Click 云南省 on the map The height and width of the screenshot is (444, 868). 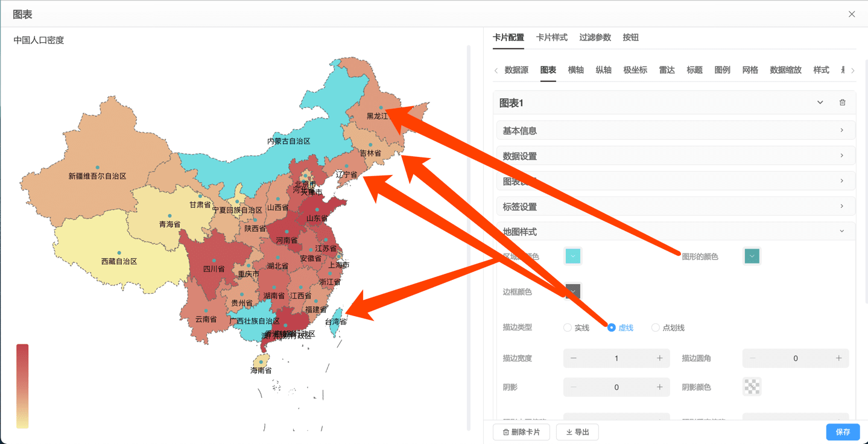tap(206, 319)
